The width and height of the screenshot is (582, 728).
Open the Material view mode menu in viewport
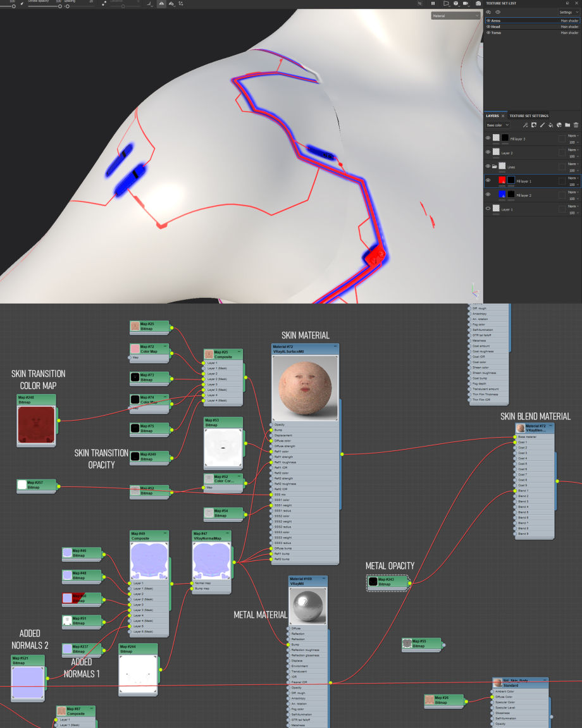tap(455, 15)
